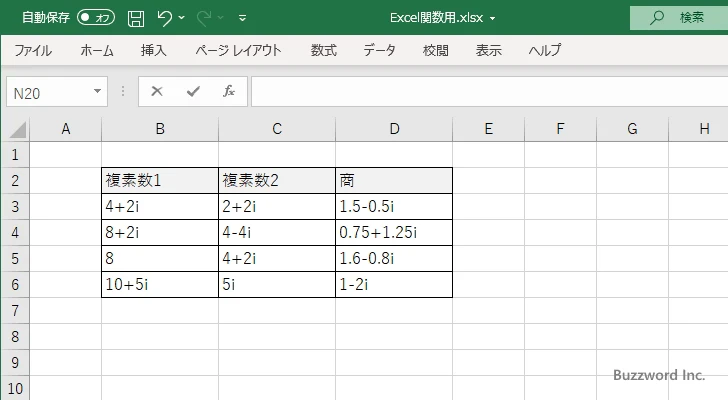Select cell B5 containing 8

[x=160, y=258]
